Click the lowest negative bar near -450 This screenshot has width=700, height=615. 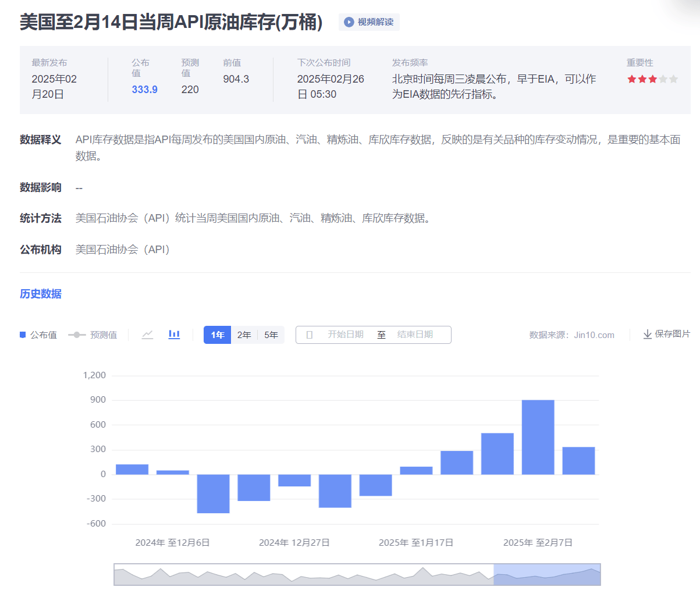(x=214, y=493)
